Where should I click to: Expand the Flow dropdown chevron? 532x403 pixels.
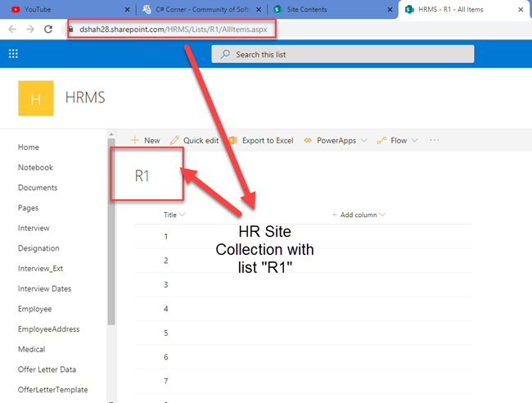pos(415,140)
